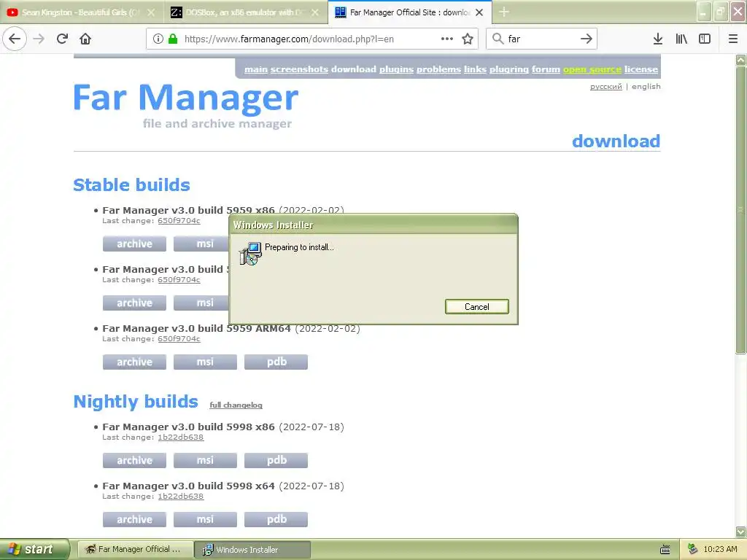Reload the Far Manager page

(x=62, y=39)
